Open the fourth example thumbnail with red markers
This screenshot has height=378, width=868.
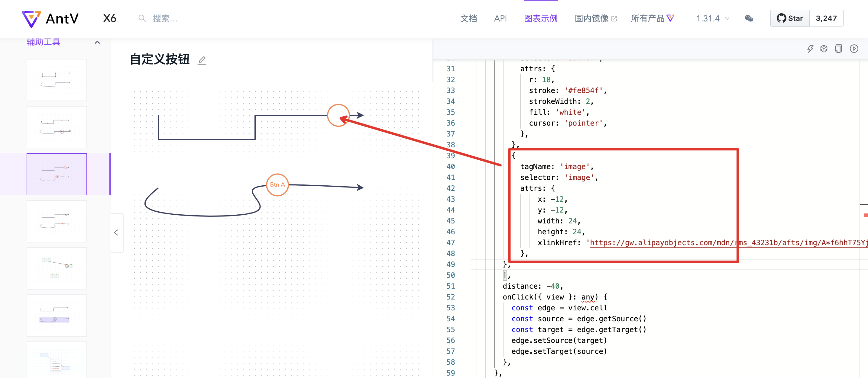click(57, 222)
